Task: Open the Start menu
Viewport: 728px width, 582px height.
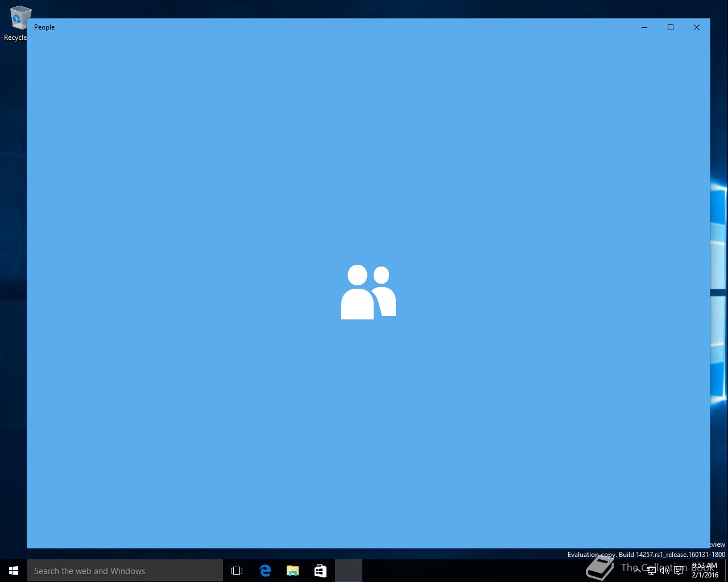Action: (x=14, y=571)
